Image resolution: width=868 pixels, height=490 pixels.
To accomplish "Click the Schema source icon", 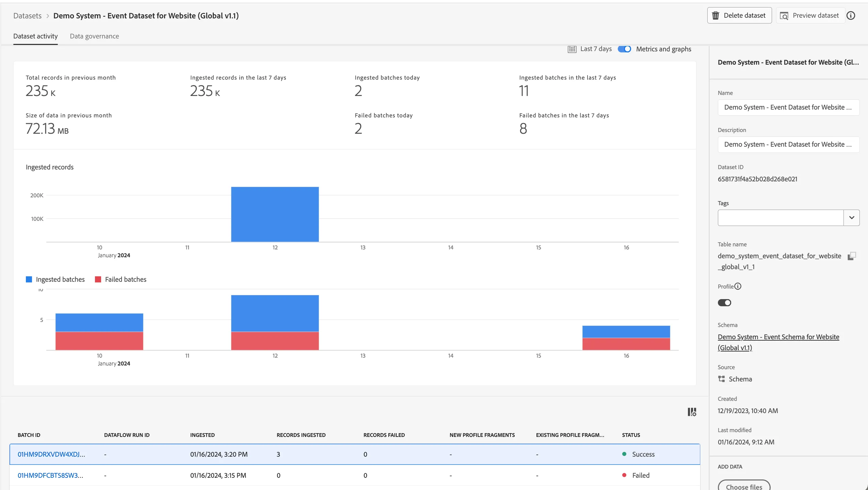I will (x=721, y=379).
